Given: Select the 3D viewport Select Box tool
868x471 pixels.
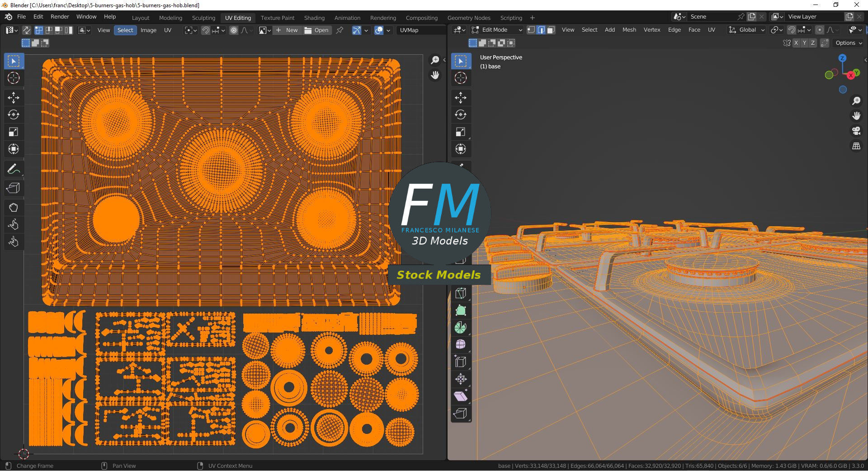Looking at the screenshot, I should 461,61.
